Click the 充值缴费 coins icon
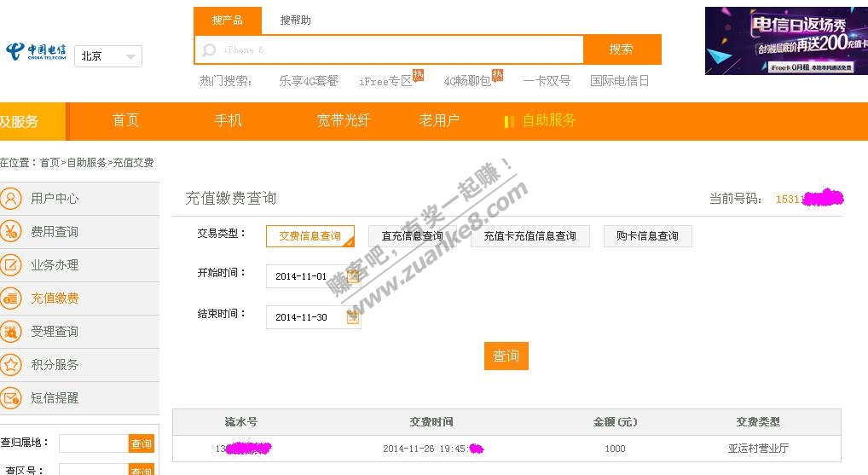 pyautogui.click(x=10, y=298)
